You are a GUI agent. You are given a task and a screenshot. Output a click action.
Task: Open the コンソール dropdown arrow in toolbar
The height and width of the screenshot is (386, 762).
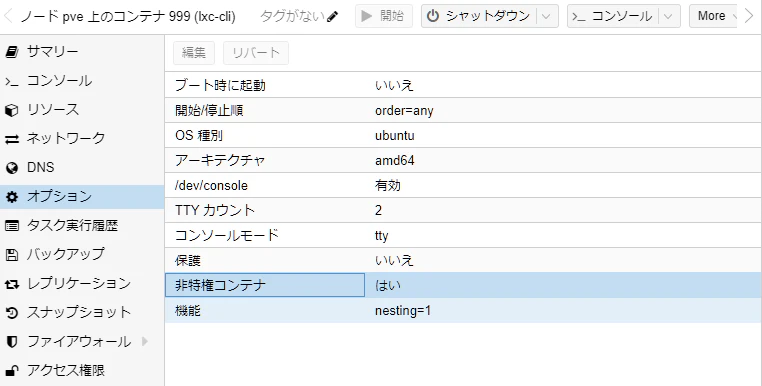point(669,17)
